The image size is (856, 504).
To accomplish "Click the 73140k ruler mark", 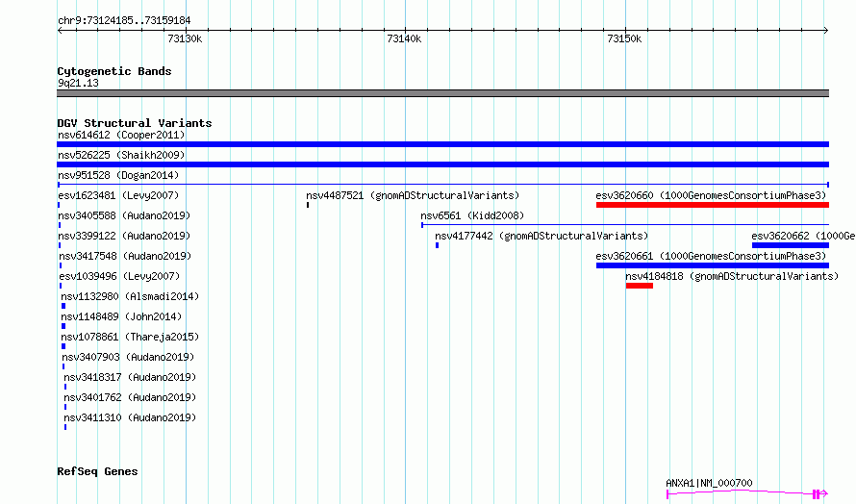I will [404, 38].
